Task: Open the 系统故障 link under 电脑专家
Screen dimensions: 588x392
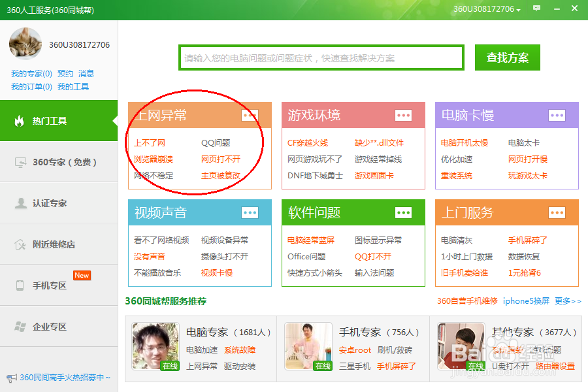Action: tap(240, 350)
